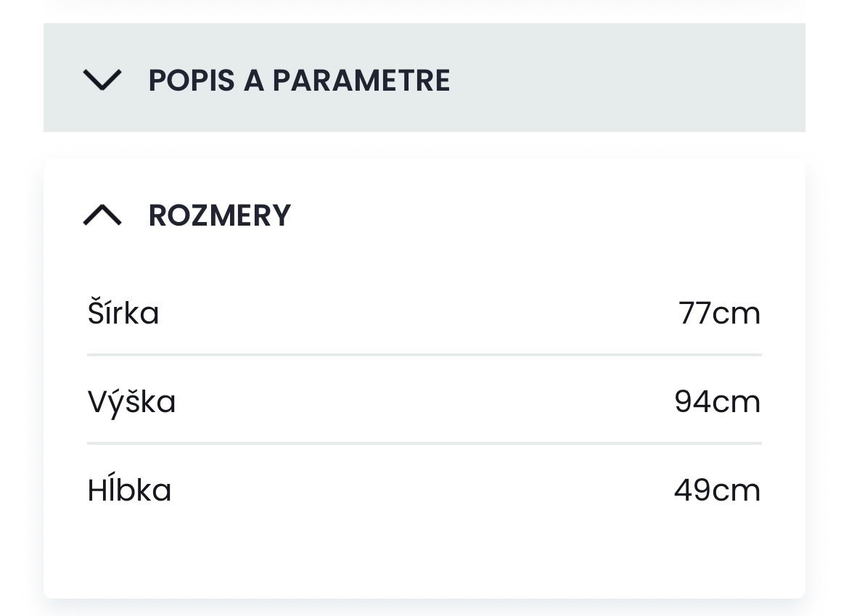Viewport: 849px width, 616px height.
Task: Select the Výška label
Action: pos(132,402)
